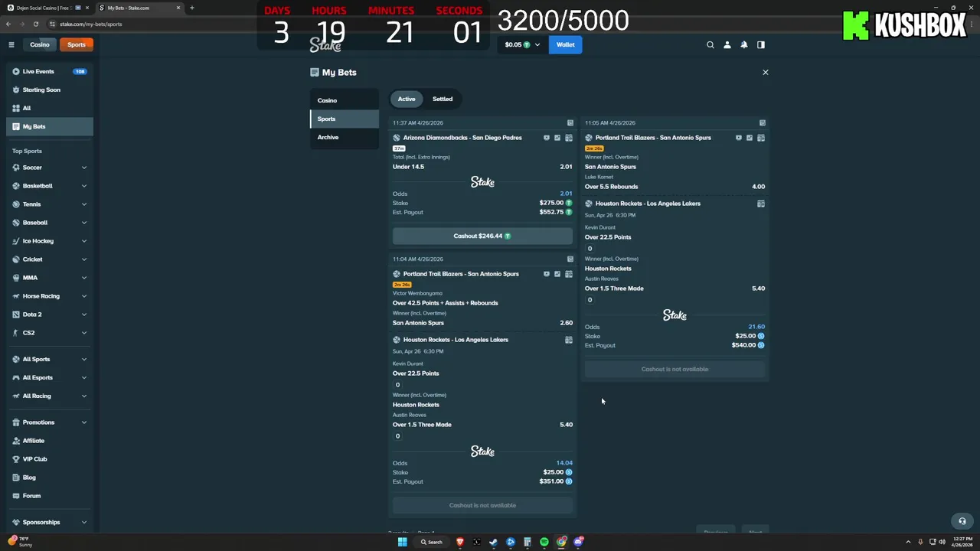
Task: Open the hamburger menu icon
Action: (x=11, y=44)
